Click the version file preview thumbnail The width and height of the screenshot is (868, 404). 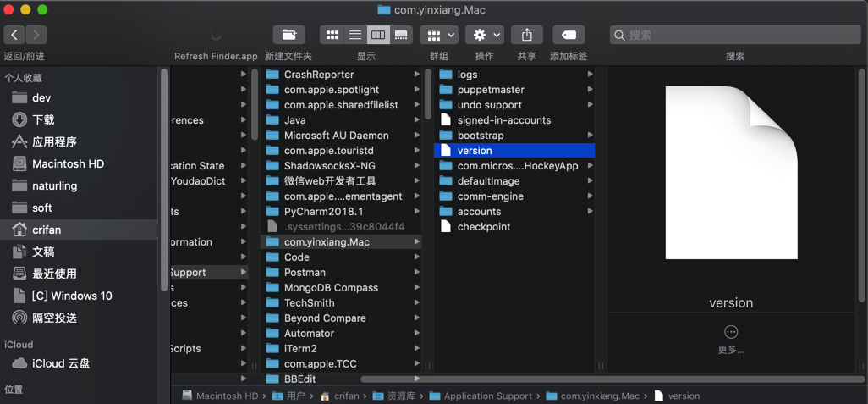(731, 172)
